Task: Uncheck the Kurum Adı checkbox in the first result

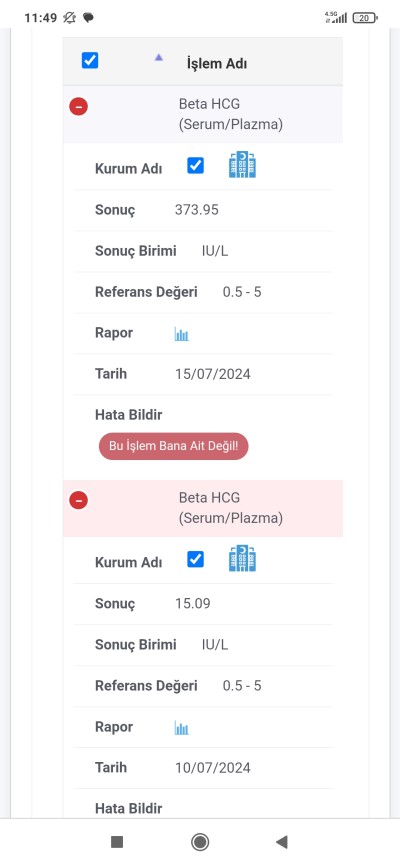Action: (195, 166)
